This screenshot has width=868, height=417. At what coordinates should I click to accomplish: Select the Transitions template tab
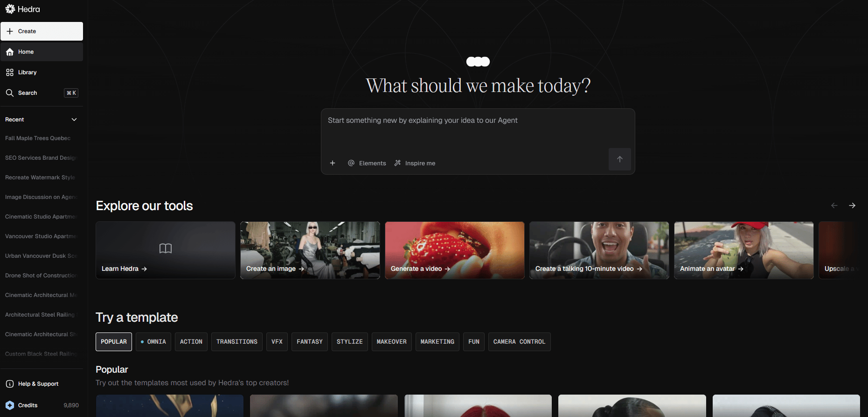[237, 342]
